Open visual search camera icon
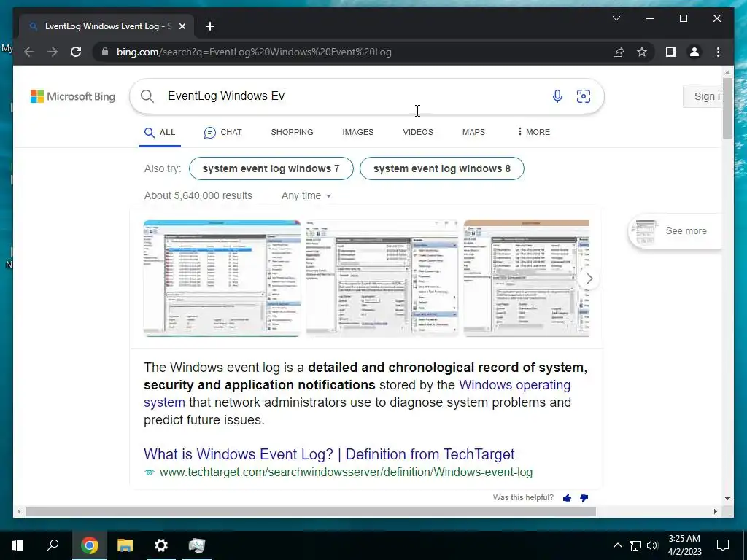747x560 pixels. click(583, 96)
